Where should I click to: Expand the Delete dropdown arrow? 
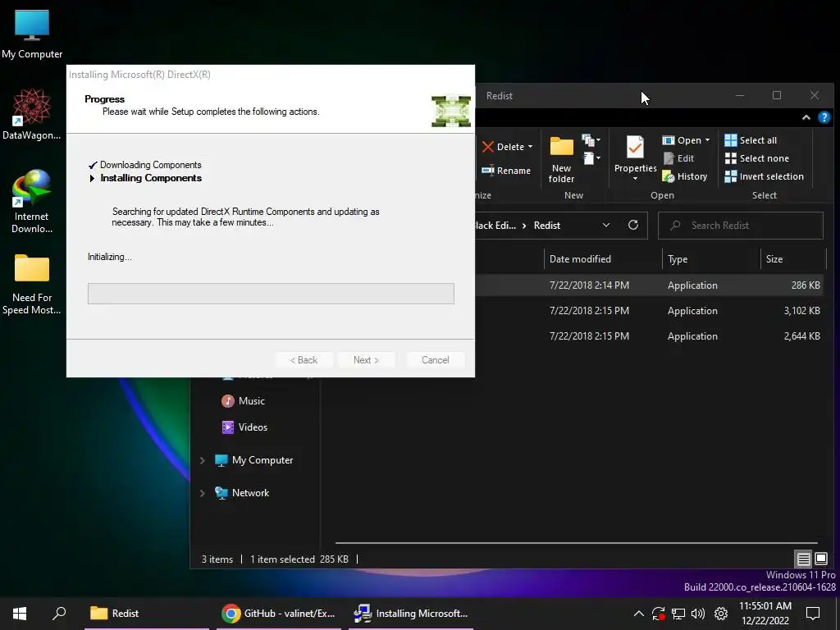pos(531,147)
